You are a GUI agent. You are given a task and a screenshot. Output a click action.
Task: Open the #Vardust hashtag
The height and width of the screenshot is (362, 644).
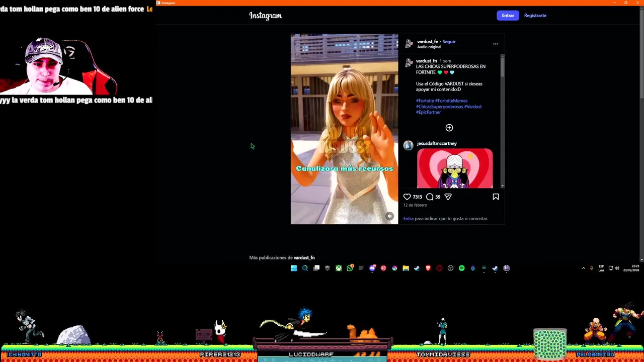[x=473, y=107]
